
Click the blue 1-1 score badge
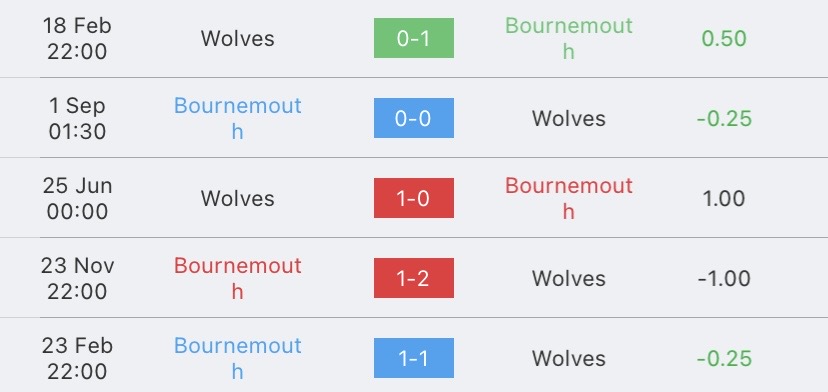[413, 358]
